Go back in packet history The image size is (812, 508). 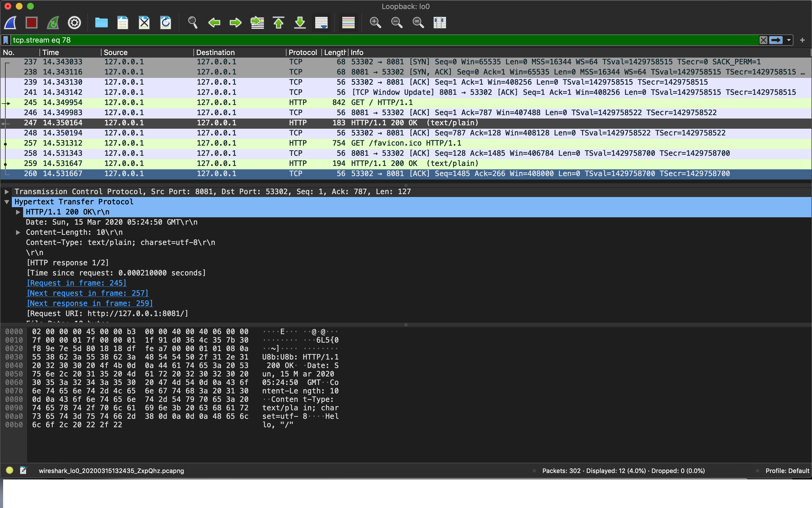214,23
